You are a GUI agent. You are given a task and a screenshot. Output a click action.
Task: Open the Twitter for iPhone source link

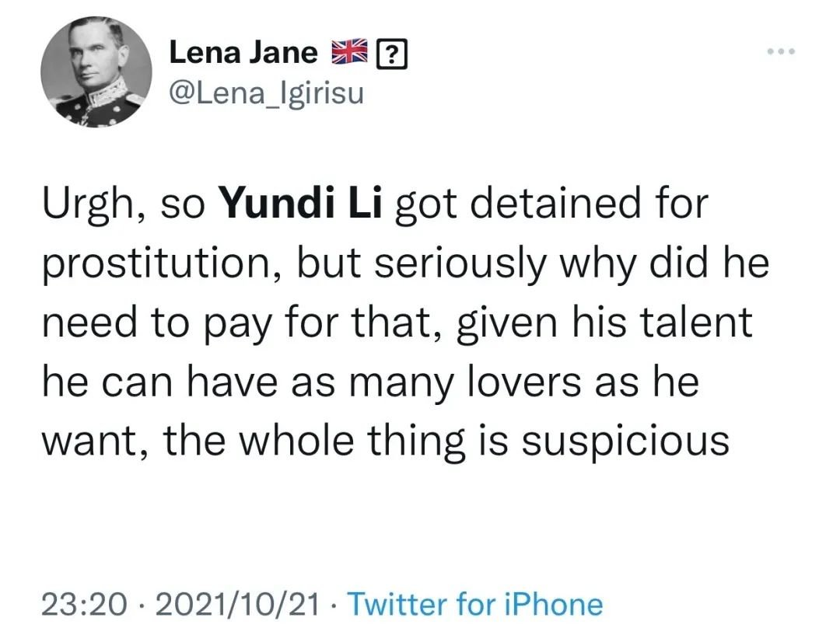coord(474,604)
